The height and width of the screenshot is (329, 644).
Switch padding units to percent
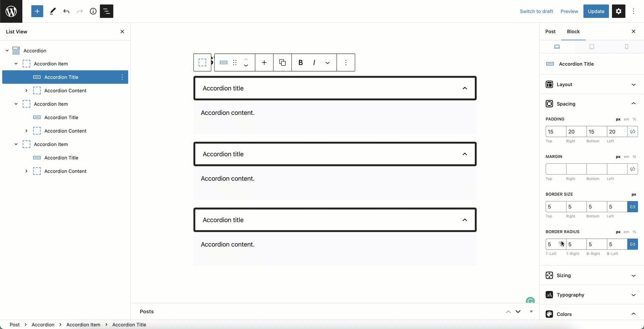click(634, 119)
